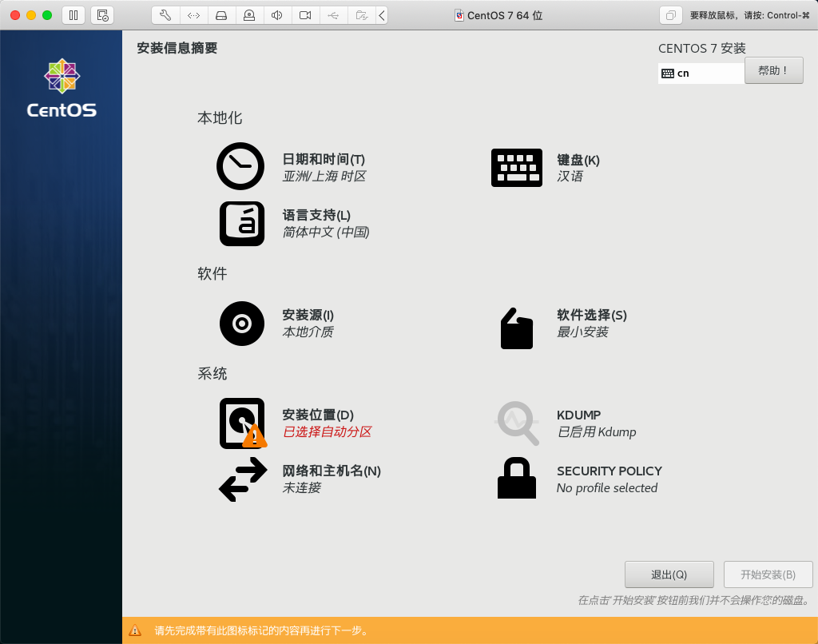
Task: Click the 亚洲/上海 时区 timezone text
Action: coord(324,177)
